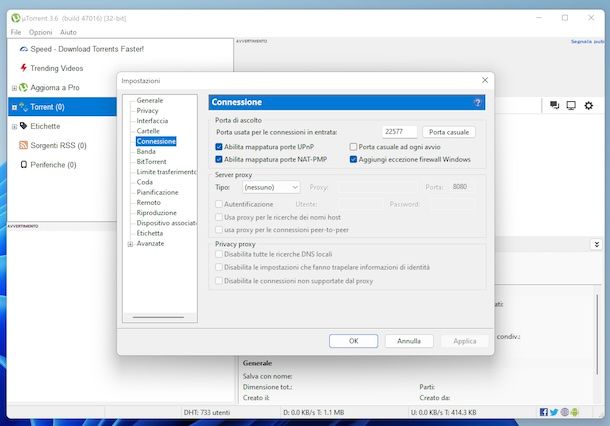Click the incoming port number field
The height and width of the screenshot is (426, 610).
click(399, 132)
